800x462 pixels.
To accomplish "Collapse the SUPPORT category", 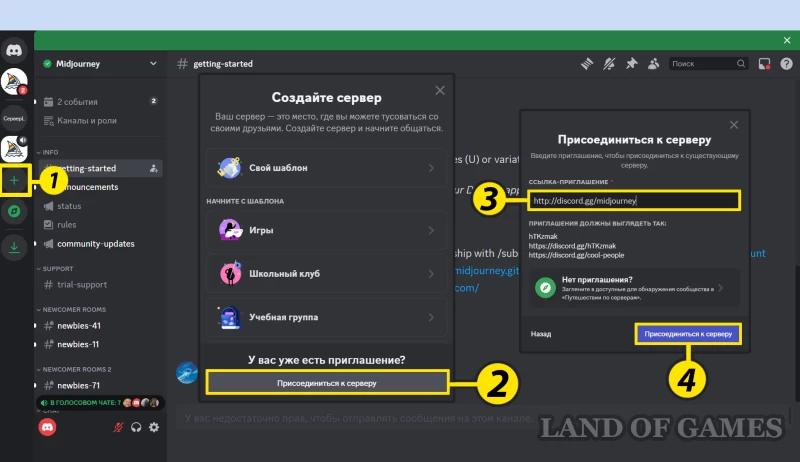I will 55,268.
